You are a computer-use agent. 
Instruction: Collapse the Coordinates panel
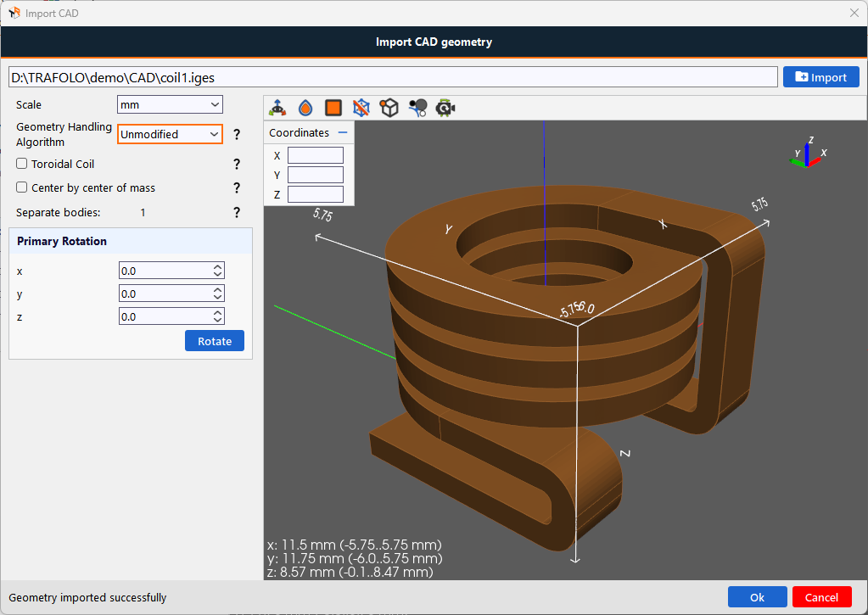pos(343,133)
